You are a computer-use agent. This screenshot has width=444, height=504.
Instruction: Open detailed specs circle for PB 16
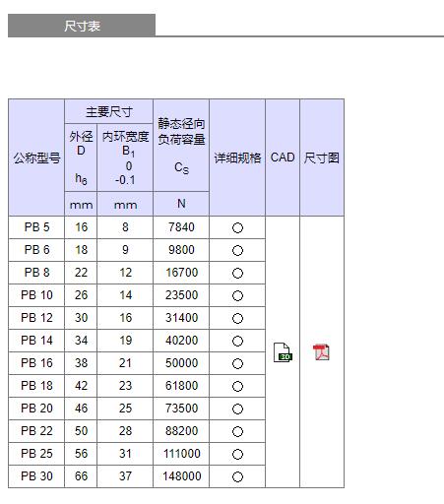point(237,363)
